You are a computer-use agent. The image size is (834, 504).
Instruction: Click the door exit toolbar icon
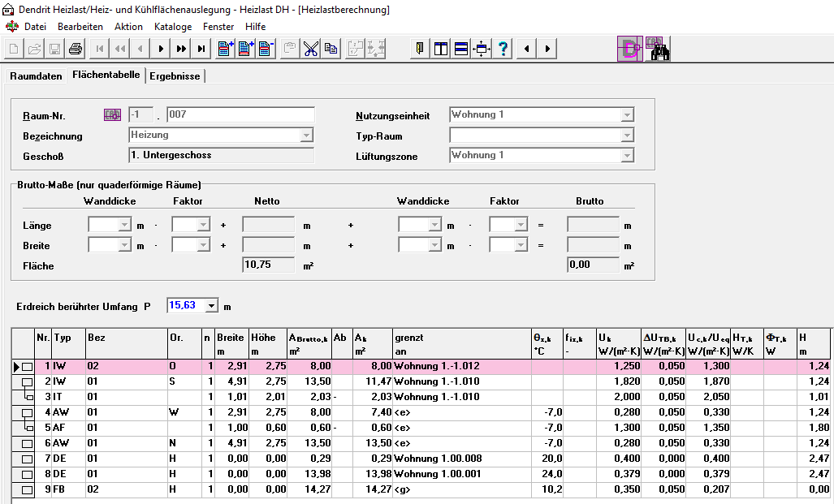[x=420, y=49]
